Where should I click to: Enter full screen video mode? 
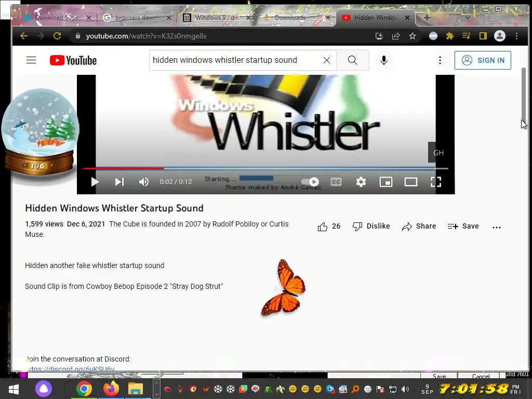coord(436,182)
